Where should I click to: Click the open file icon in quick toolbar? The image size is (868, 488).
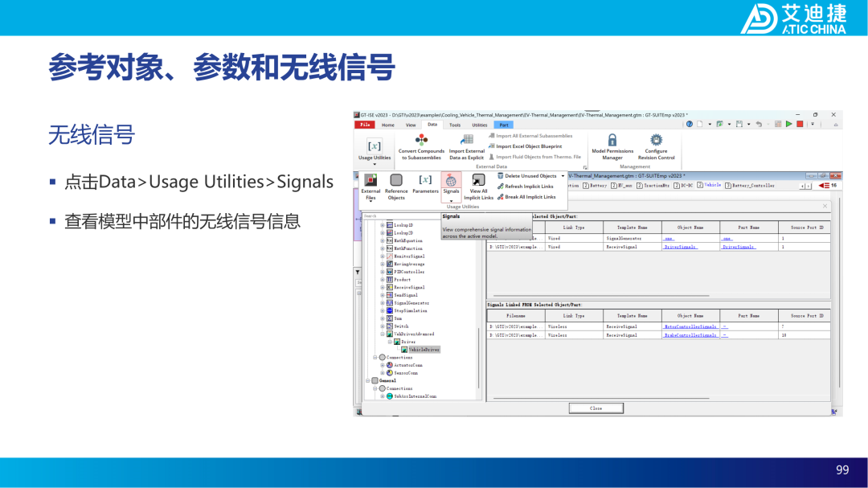click(x=719, y=125)
